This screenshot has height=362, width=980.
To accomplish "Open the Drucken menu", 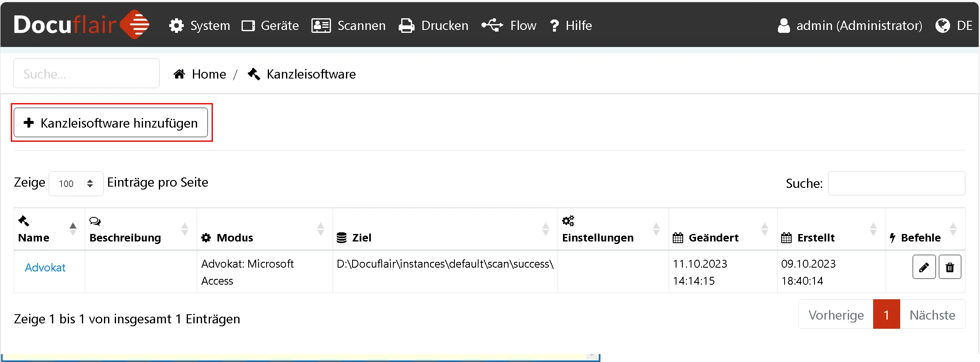I will tap(433, 25).
